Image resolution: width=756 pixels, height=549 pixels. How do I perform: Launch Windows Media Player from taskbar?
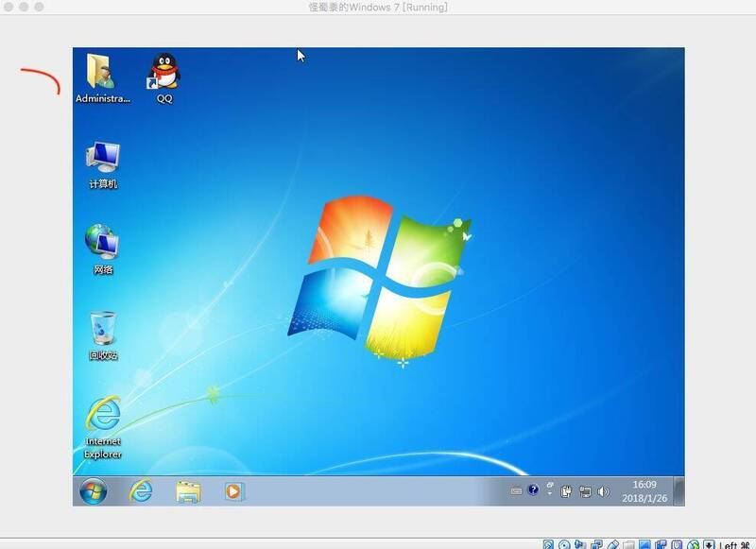234,491
